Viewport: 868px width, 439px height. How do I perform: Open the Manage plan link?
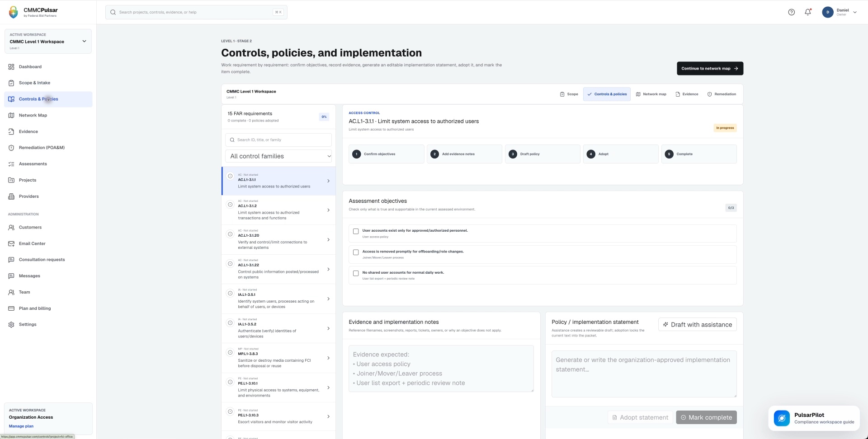21,426
